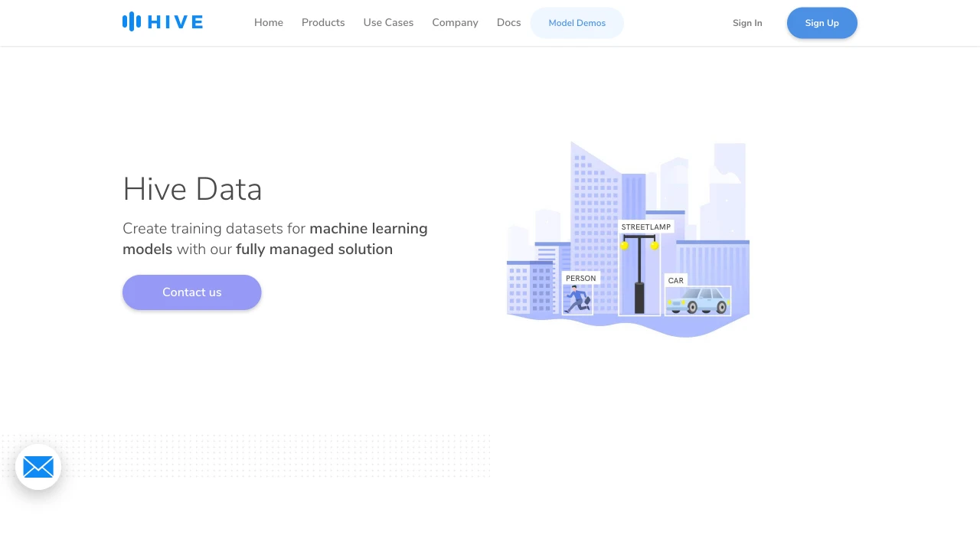
Task: Click Sign In
Action: tap(747, 23)
